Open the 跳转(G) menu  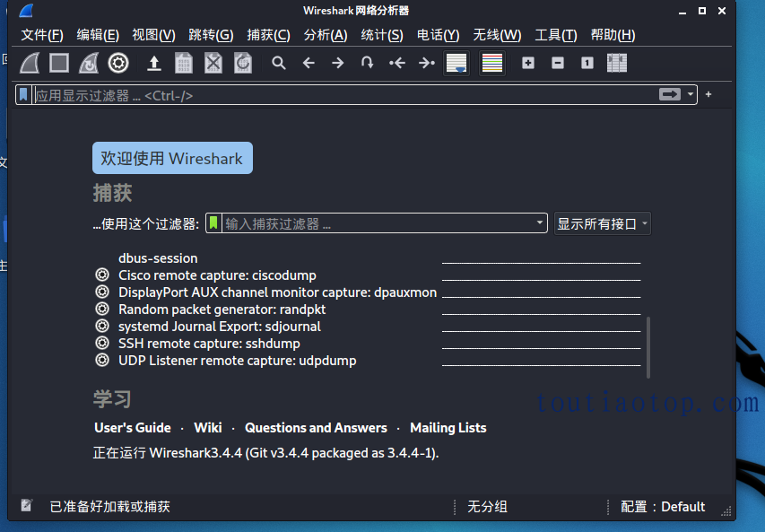[x=211, y=35]
